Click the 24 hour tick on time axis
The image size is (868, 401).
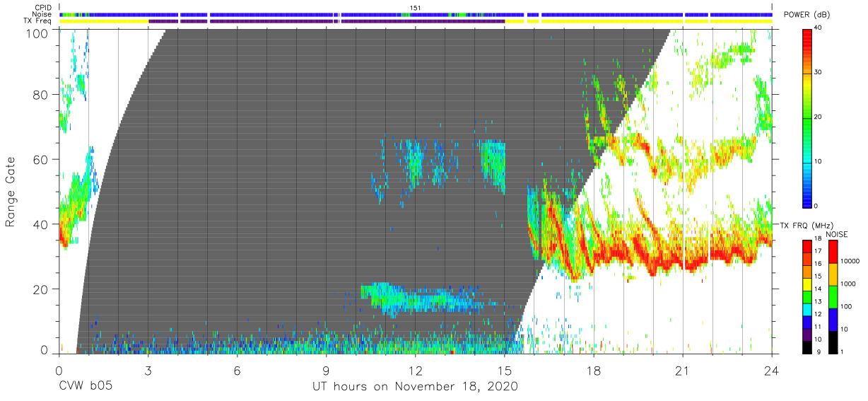click(x=771, y=370)
